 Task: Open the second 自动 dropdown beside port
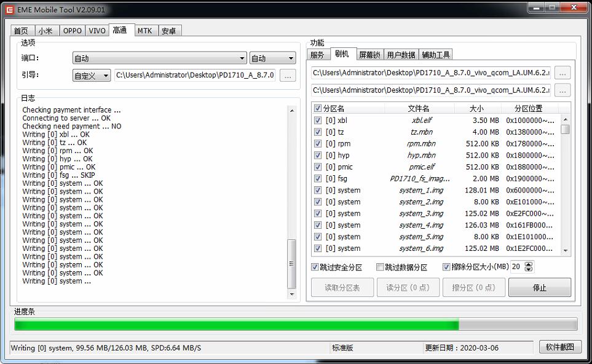pos(272,58)
